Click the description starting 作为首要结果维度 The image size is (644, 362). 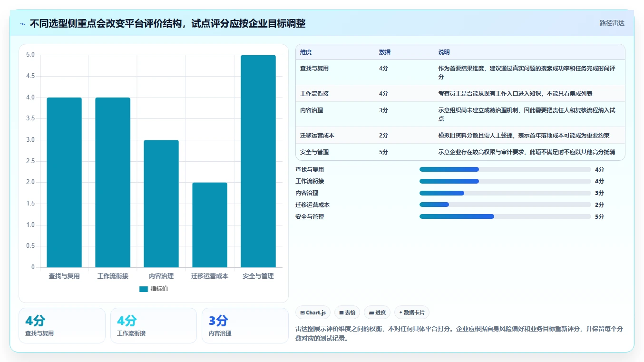point(527,73)
